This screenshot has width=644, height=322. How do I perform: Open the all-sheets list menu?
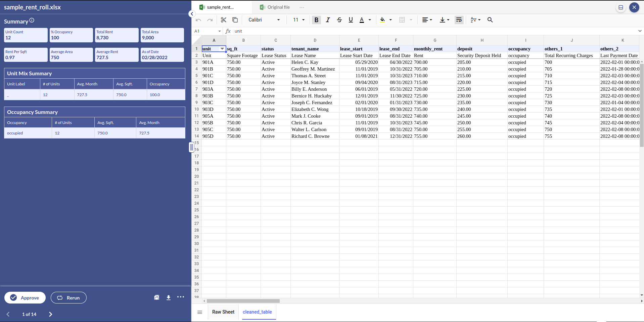[x=200, y=312]
